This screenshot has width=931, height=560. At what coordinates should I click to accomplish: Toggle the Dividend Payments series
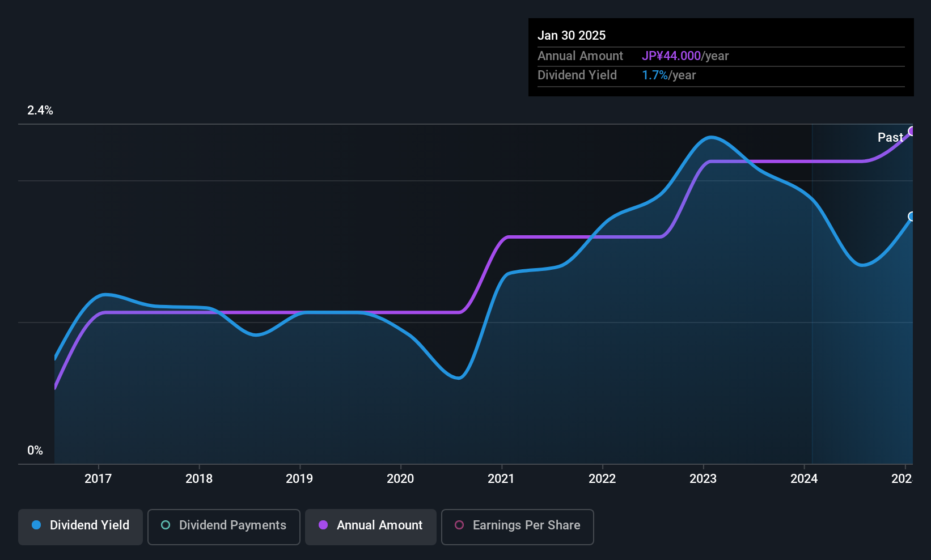coord(224,527)
